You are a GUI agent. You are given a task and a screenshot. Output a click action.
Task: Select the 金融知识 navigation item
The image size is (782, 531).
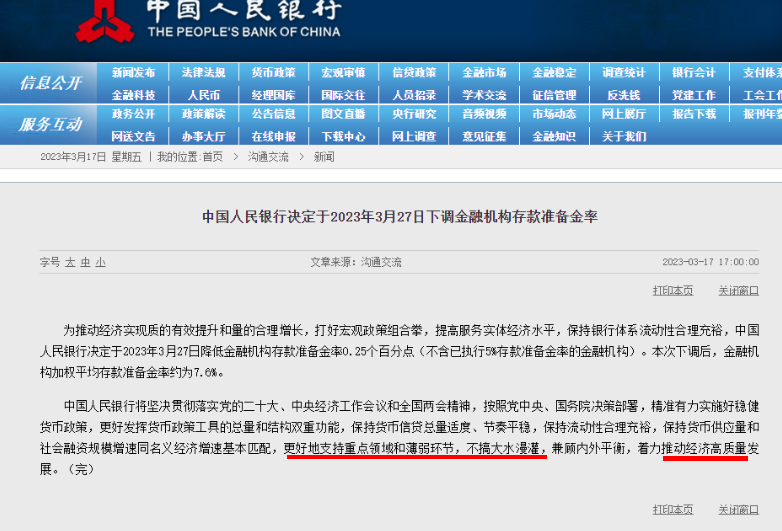click(x=554, y=137)
